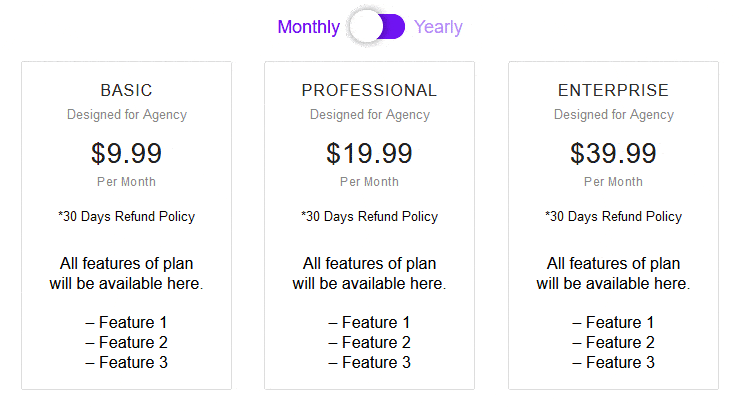This screenshot has height=418, width=744.
Task: Click Enterprise plan's 30 Days Refund Policy
Action: (613, 216)
